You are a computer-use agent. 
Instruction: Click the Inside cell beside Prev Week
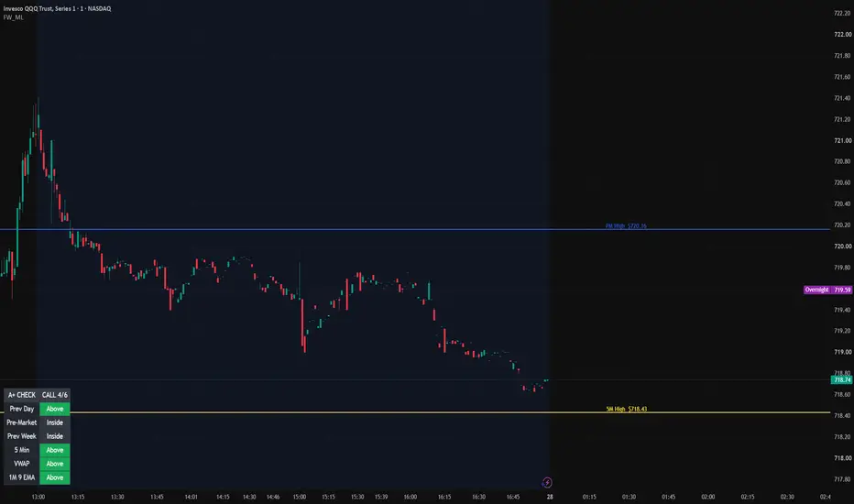click(x=54, y=436)
